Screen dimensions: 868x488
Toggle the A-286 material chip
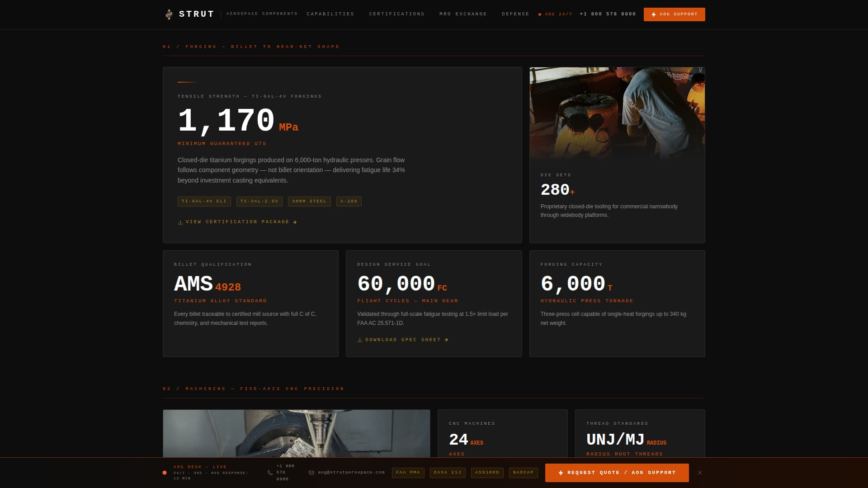[349, 201]
